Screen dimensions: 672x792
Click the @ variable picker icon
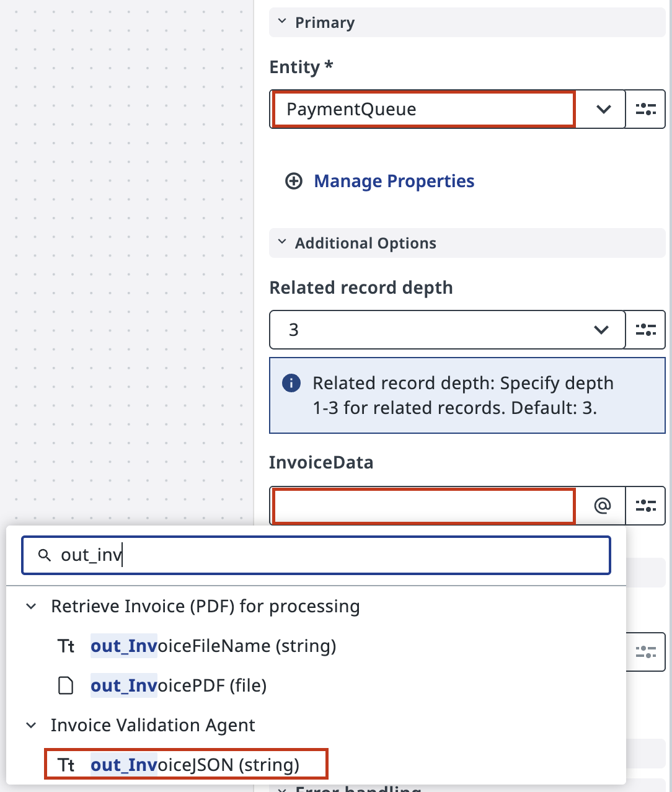[x=602, y=506]
